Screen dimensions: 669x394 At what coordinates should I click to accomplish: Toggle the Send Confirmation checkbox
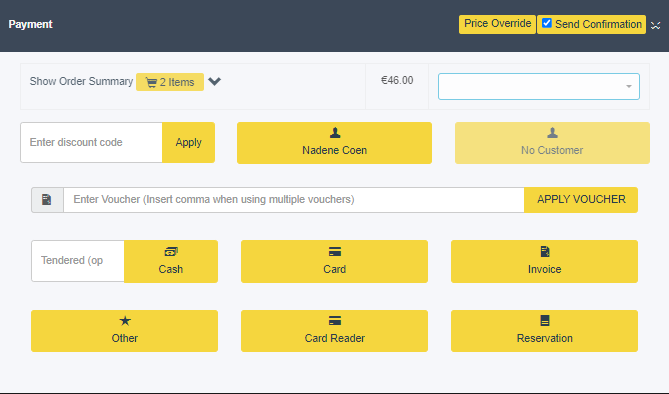click(547, 23)
